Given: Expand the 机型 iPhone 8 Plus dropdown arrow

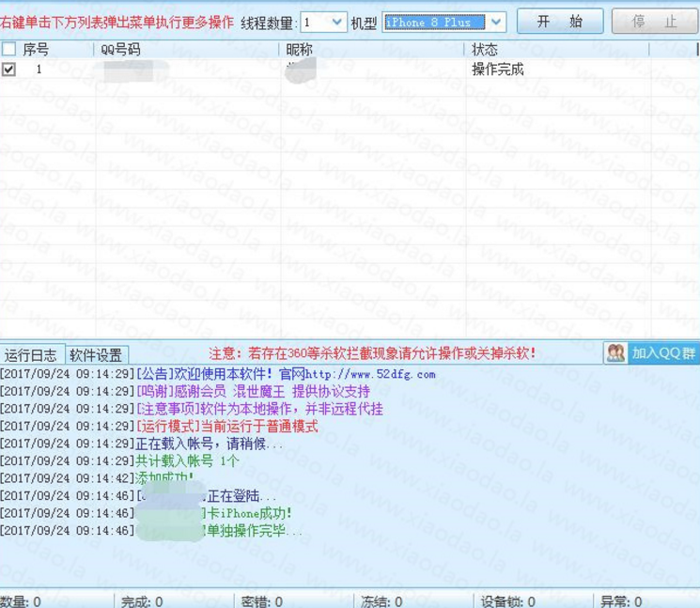Looking at the screenshot, I should (x=496, y=22).
